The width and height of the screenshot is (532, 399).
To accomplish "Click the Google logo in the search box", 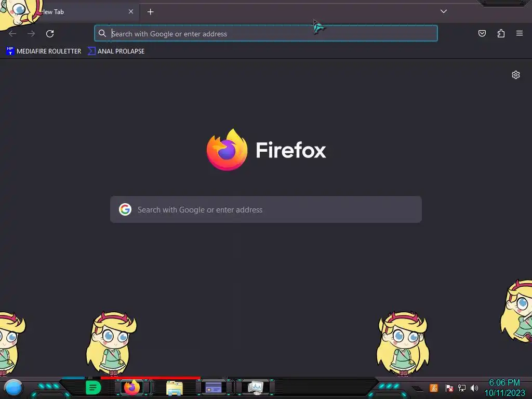I will 125,209.
